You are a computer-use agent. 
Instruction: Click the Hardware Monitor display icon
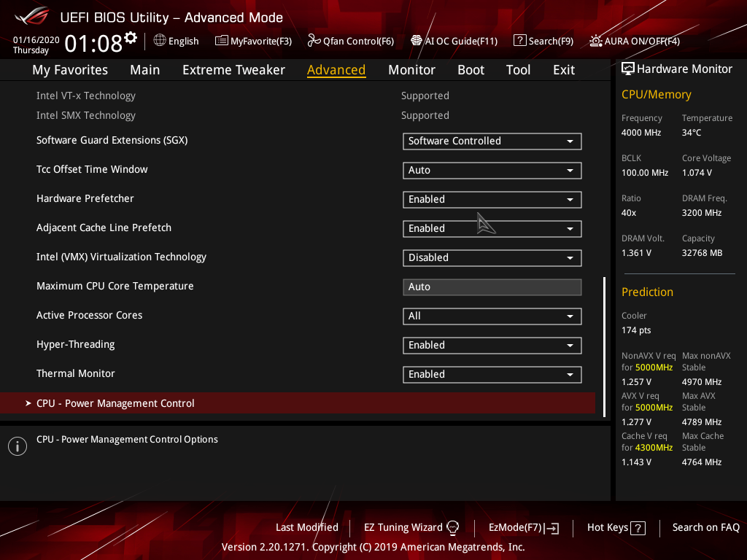(628, 69)
